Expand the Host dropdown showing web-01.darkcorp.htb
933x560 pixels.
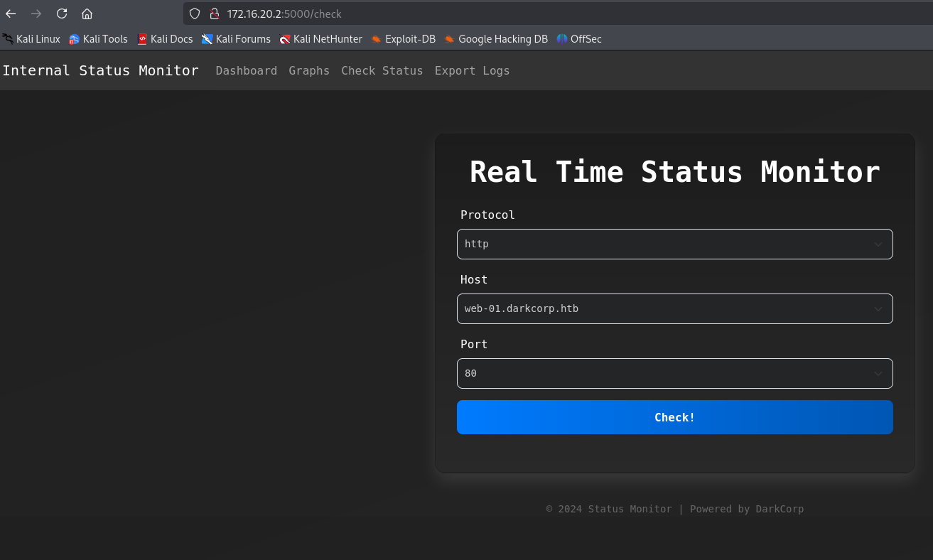point(674,308)
